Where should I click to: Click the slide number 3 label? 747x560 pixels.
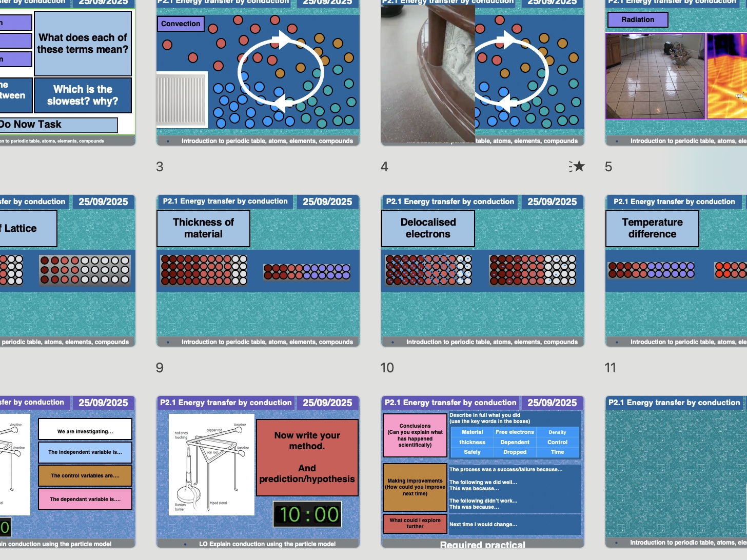click(x=160, y=167)
